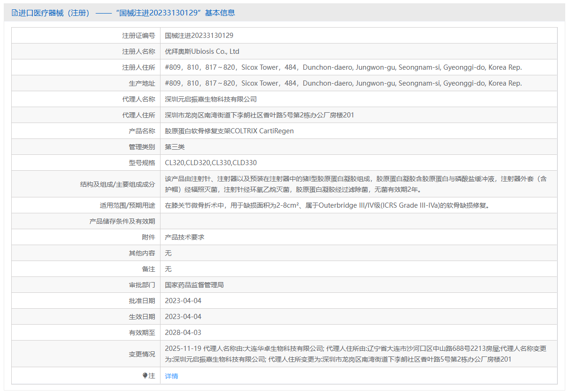Click the 代理人住所 label
569x392 pixels.
pos(139,115)
